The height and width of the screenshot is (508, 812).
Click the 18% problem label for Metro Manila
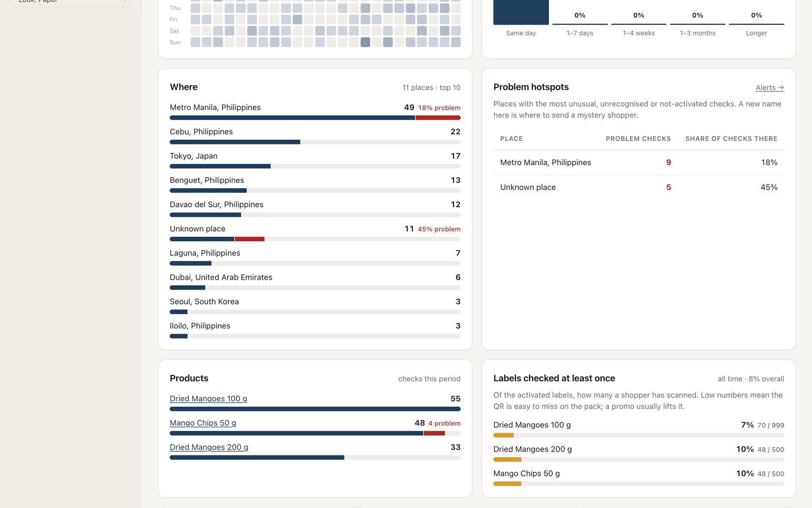(x=439, y=108)
